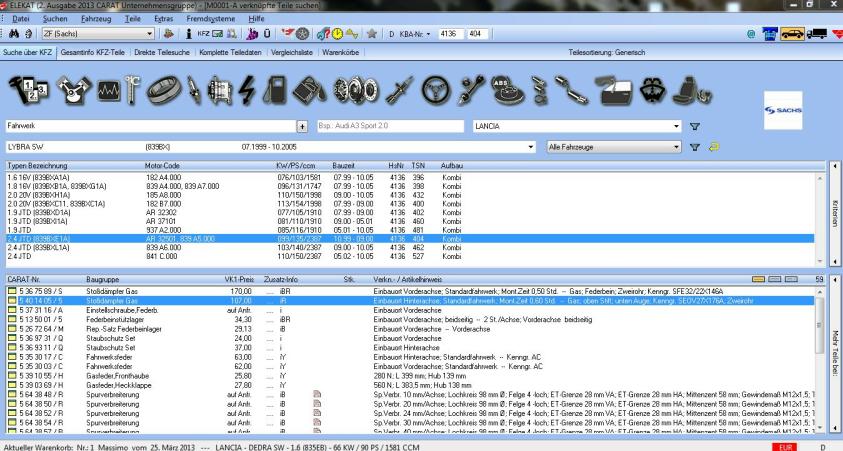Expand the LYBRA SW model dropdown
Viewport: 843px width, 451px height.
(x=531, y=147)
